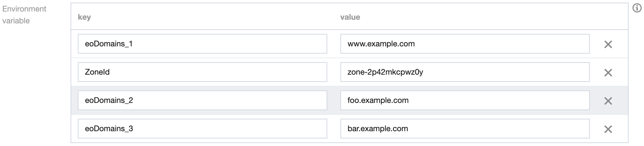Remove the eoDomains_2 variable entry
This screenshot has width=644, height=146.
[608, 101]
